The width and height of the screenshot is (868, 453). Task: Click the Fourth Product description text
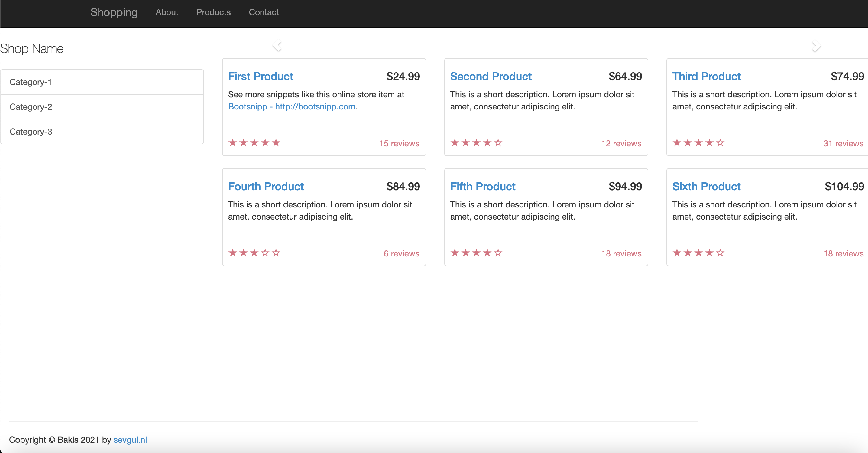[x=320, y=211]
